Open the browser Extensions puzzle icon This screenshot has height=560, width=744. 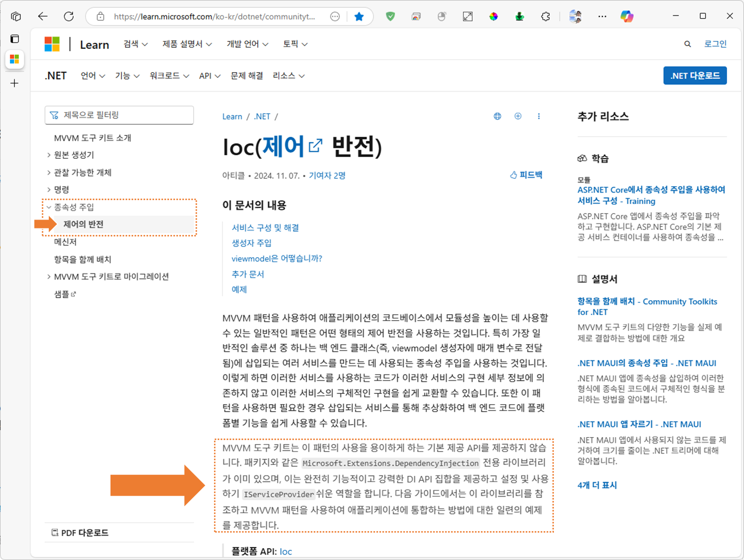point(545,16)
